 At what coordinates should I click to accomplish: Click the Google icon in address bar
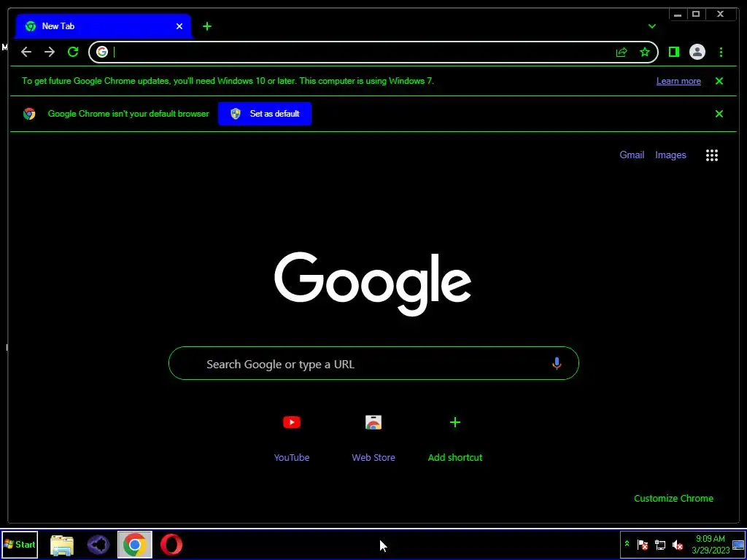[x=102, y=52]
